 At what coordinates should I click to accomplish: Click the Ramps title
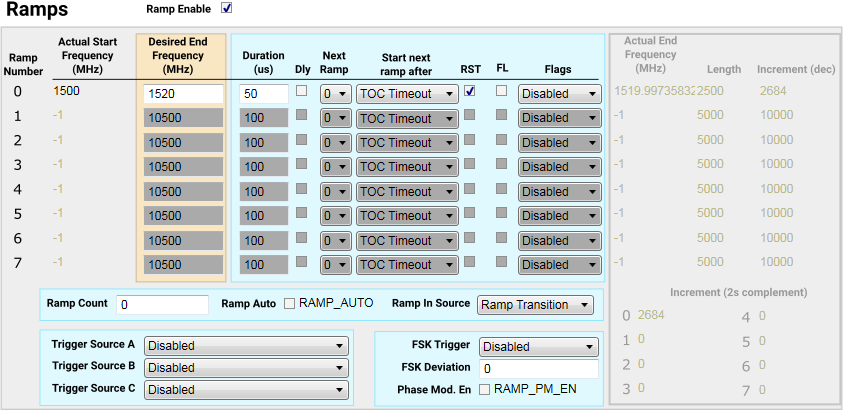tap(37, 10)
